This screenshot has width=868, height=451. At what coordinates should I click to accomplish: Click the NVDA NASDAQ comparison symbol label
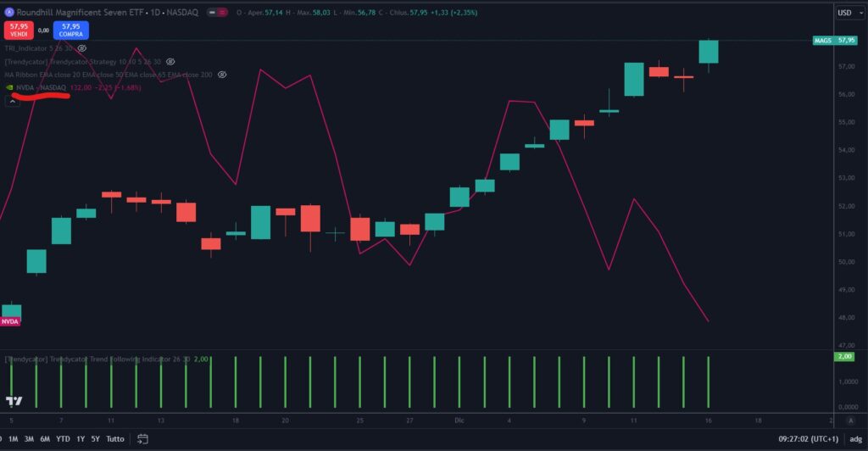pos(41,87)
